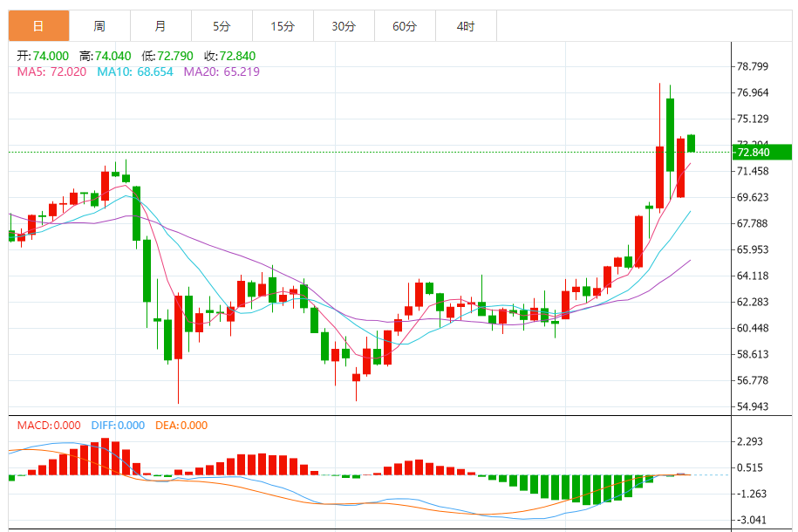Click the MACD:0.000 label
This screenshot has height=532, width=798.
coord(49,426)
